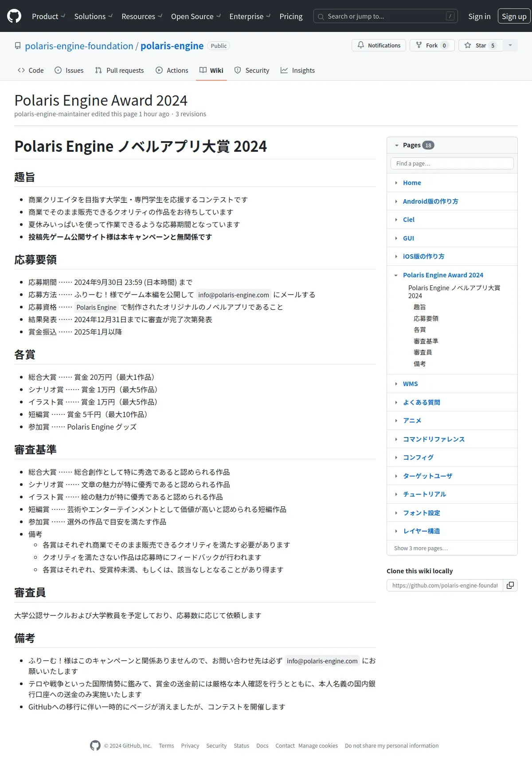Open the コンフィグ wiki page

point(419,457)
